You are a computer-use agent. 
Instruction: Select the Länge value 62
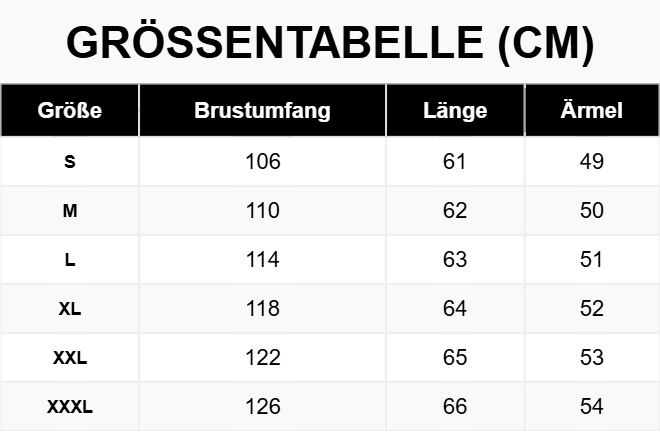coord(455,211)
